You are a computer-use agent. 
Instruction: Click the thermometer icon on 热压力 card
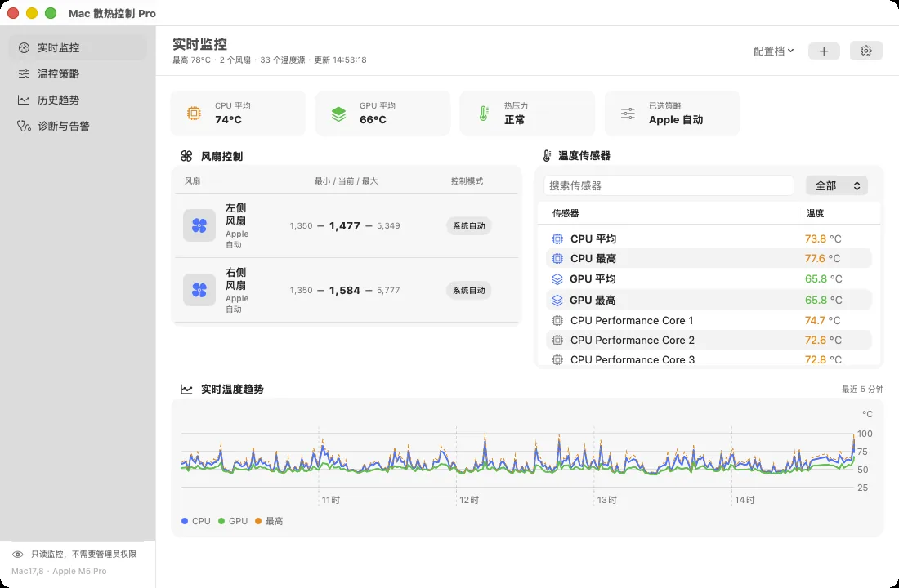coord(483,114)
